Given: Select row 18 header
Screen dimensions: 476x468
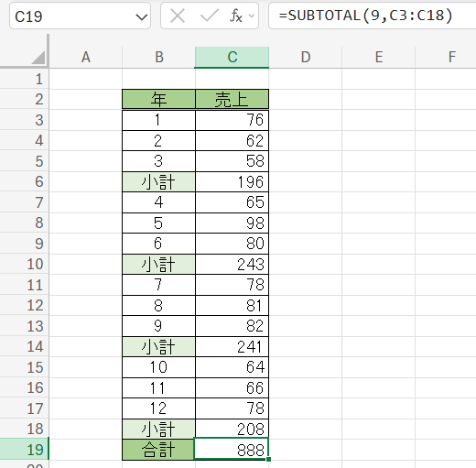Looking at the screenshot, I should tap(25, 429).
